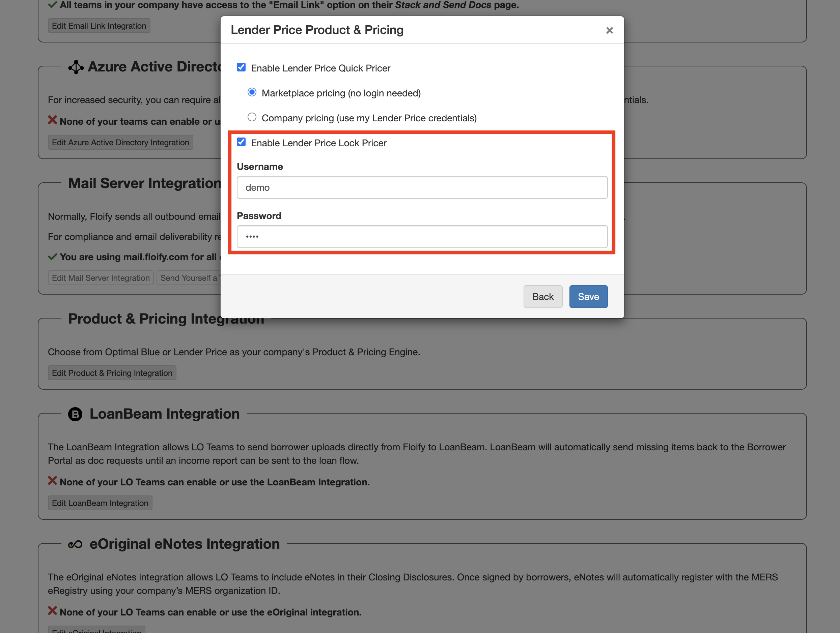
Task: Click the red X beside LoanBeam restriction notice
Action: point(52,481)
